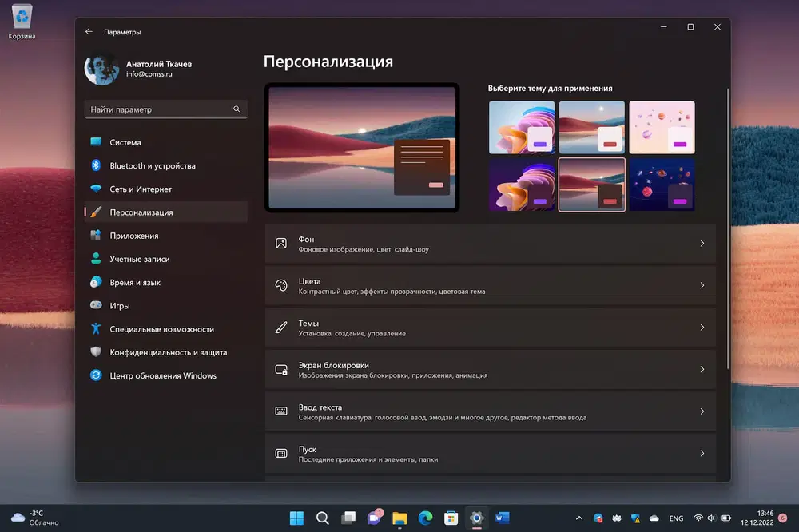Viewport: 799px width, 532px height.
Task: Open the Специальные возможности accessibility icon
Action: coord(96,329)
